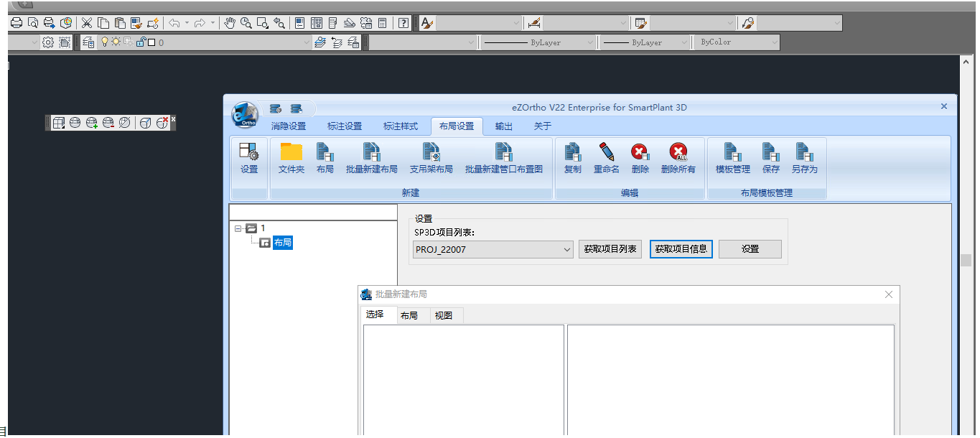The width and height of the screenshot is (980, 438).
Task: Switch to the 消隐设置 ribbon tab
Action: (x=289, y=126)
